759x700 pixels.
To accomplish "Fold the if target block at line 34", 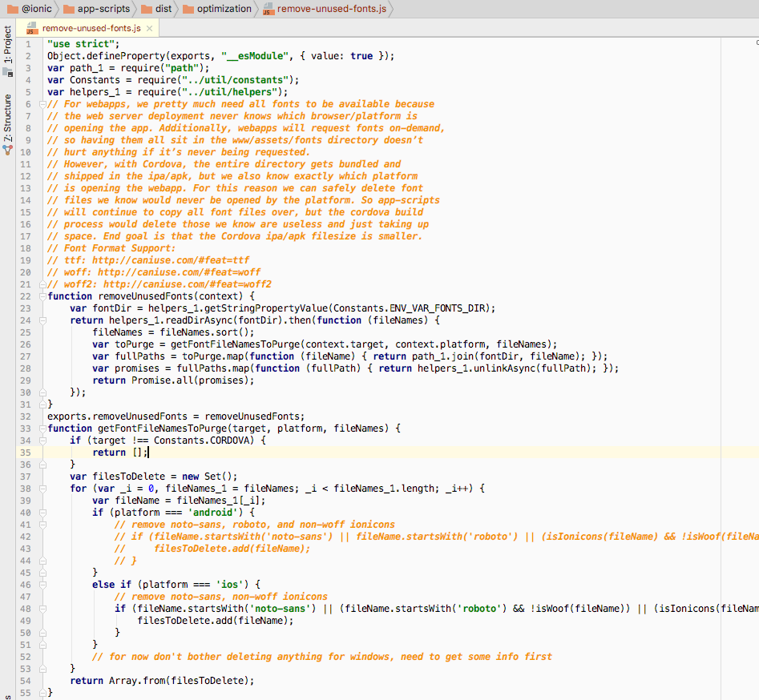I will coord(42,441).
